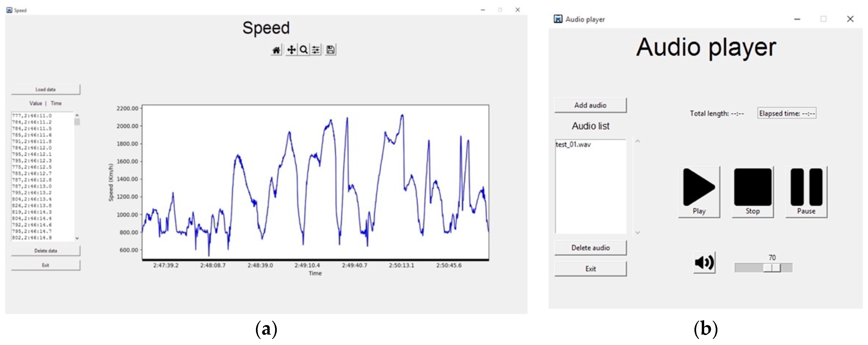Viewport: 868px width, 345px height.
Task: Click the Load data button
Action: coord(45,89)
